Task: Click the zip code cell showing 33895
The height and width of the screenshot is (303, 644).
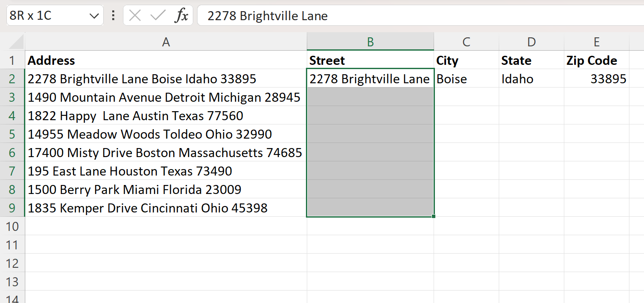Action: tap(596, 79)
